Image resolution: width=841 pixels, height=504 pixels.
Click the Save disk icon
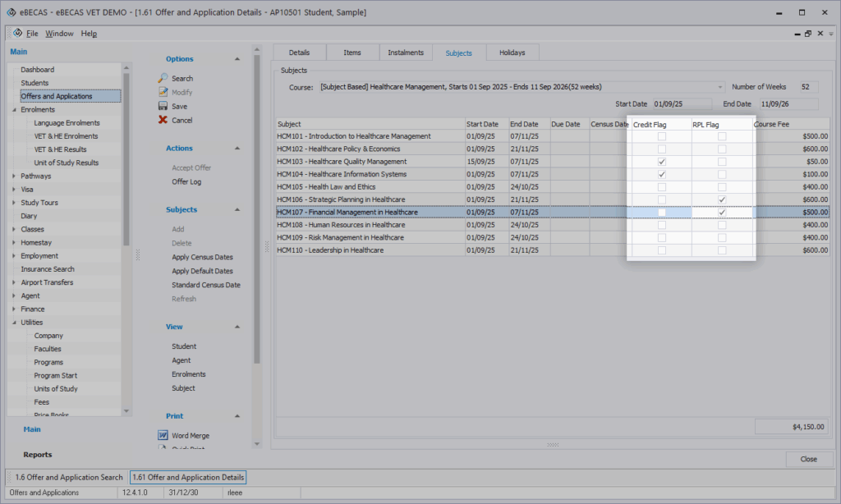tap(163, 106)
